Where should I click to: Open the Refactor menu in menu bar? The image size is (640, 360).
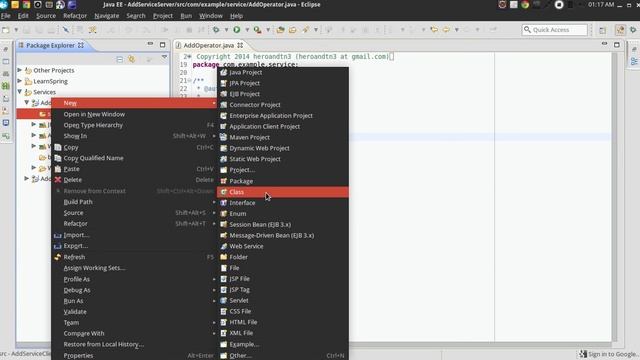pos(75,16)
